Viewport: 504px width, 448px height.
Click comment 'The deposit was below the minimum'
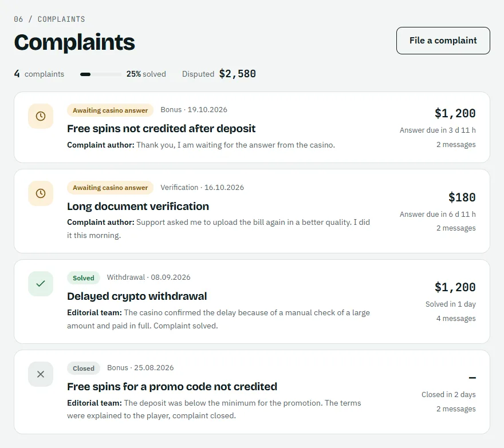214,409
